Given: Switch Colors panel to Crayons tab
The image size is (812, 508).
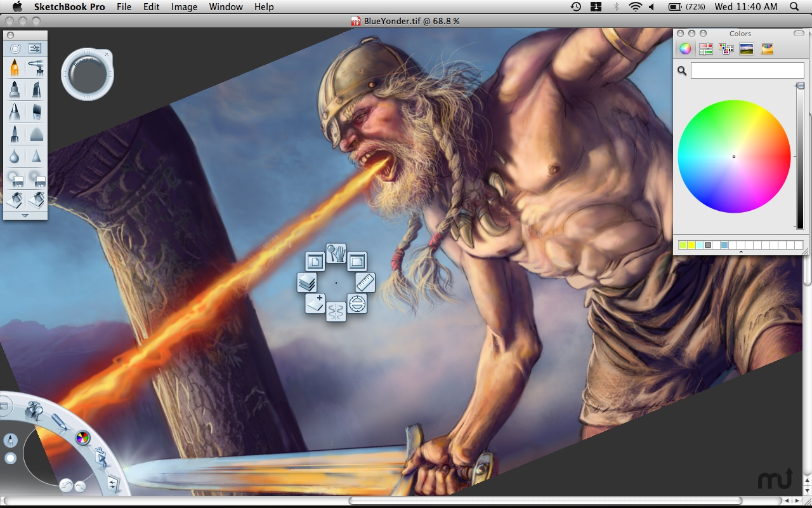Looking at the screenshot, I should pyautogui.click(x=768, y=49).
